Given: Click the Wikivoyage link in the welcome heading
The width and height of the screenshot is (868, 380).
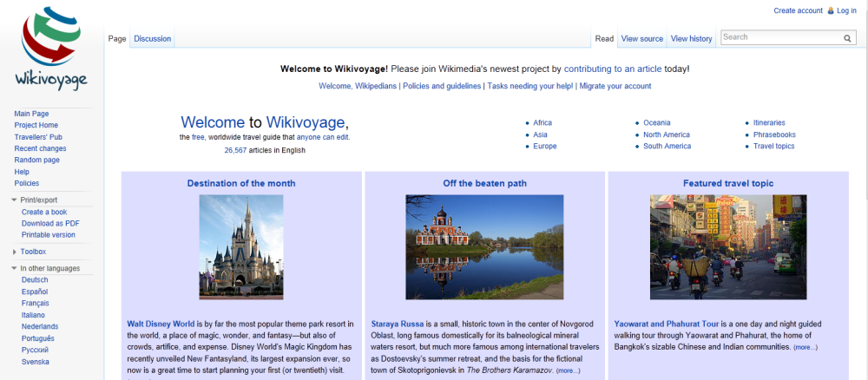Looking at the screenshot, I should coord(306,123).
